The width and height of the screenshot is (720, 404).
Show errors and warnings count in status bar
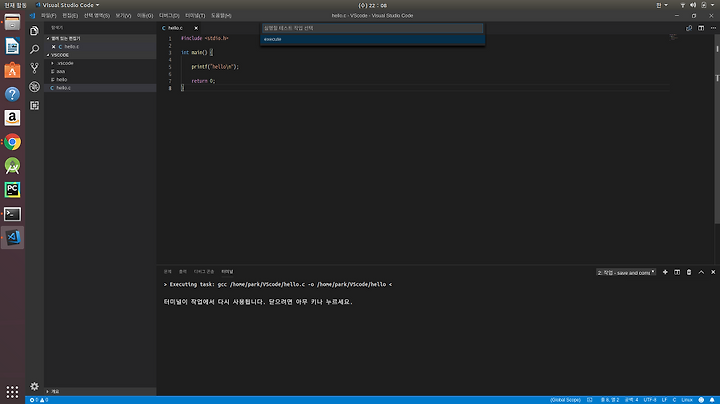click(x=39, y=400)
